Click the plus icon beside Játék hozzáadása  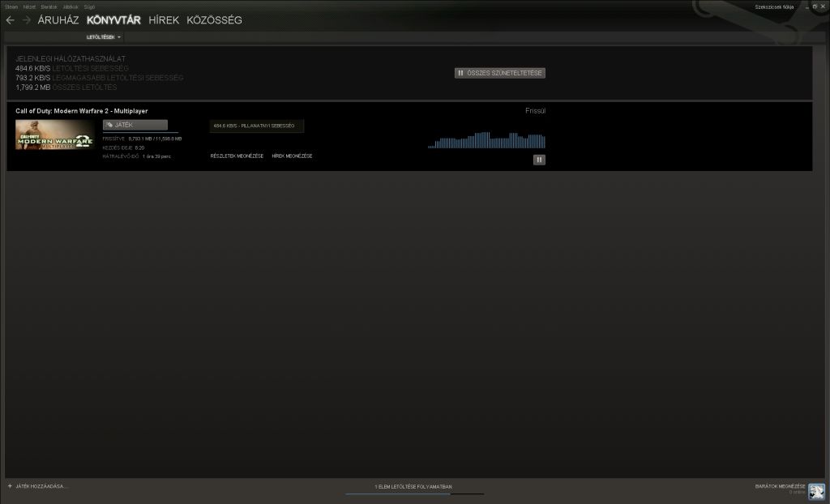(x=10, y=485)
